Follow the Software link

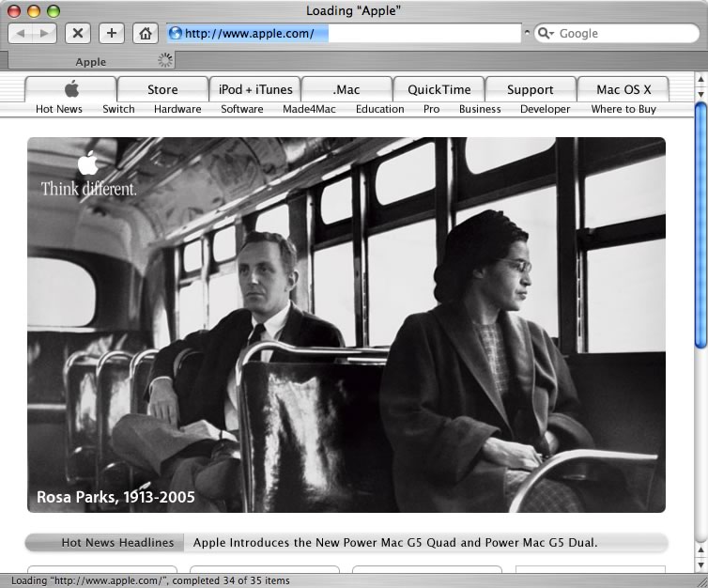242,109
